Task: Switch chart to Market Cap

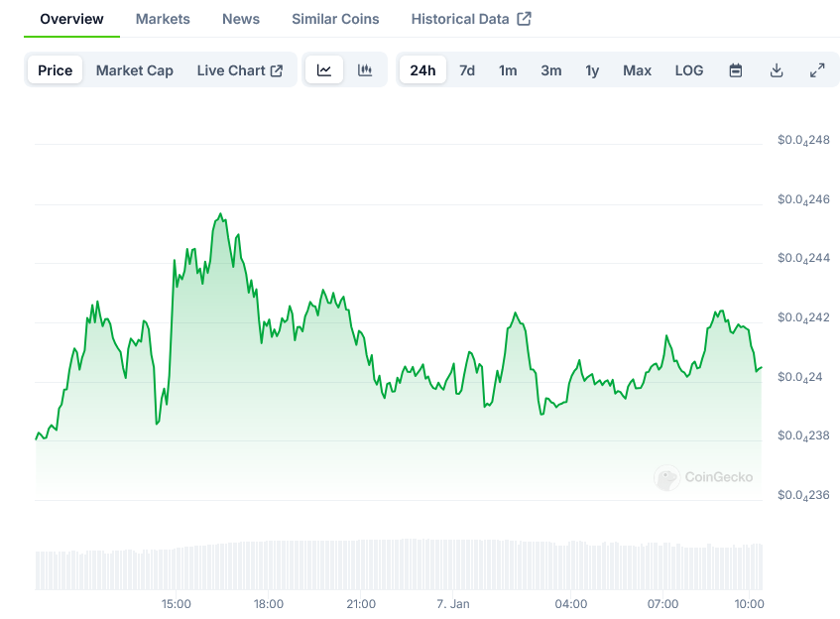Action: tap(135, 70)
